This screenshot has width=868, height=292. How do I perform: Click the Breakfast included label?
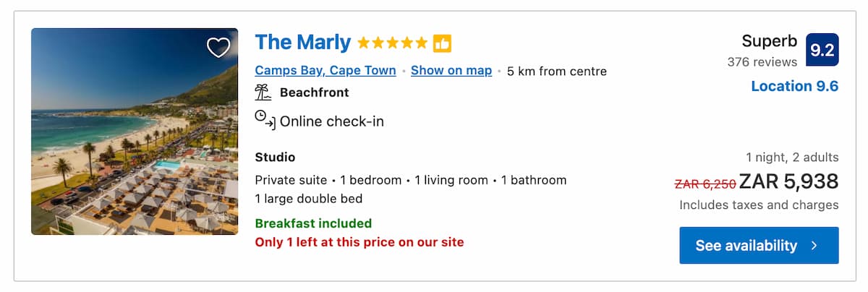click(313, 223)
